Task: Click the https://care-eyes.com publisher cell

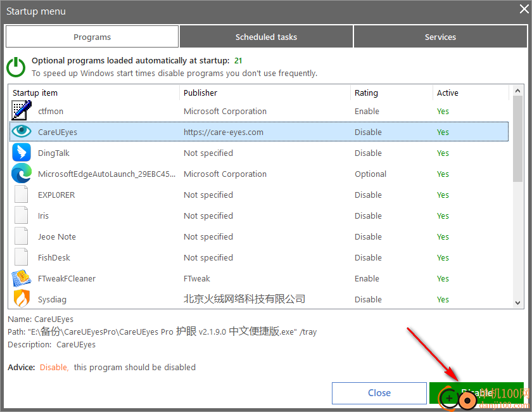Action: 223,132
